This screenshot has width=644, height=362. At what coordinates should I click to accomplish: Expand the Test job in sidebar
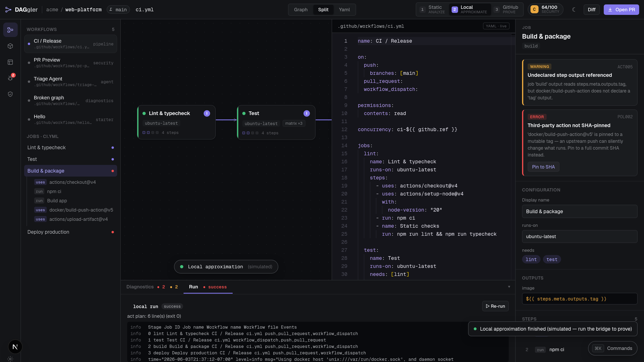coord(70,159)
